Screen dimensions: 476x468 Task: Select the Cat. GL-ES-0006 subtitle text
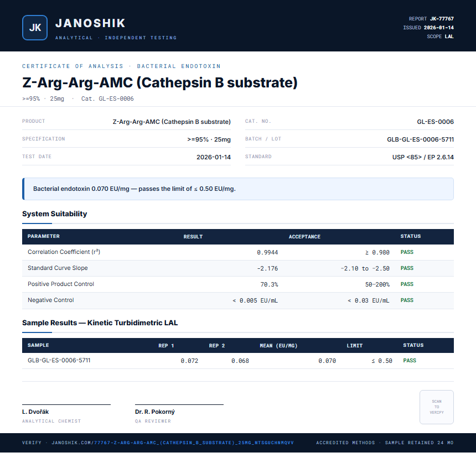point(107,98)
